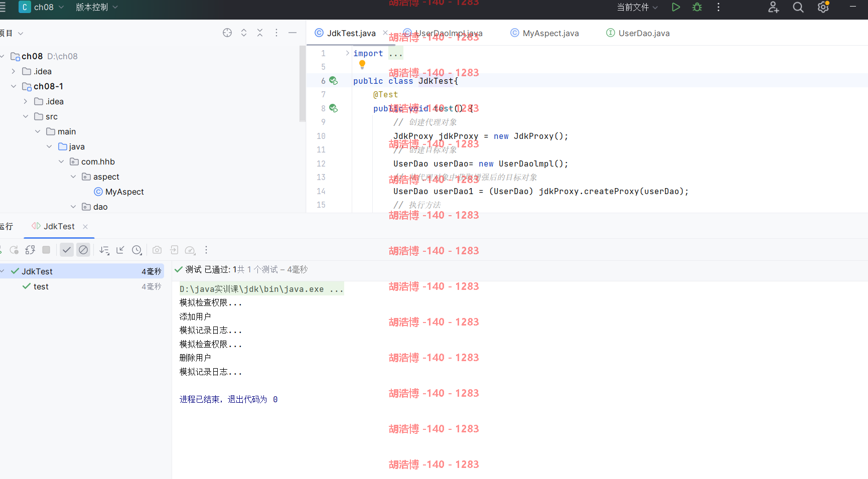Click run gutter icon beside class JdkTest
Image resolution: width=868 pixels, height=479 pixels.
(x=333, y=81)
